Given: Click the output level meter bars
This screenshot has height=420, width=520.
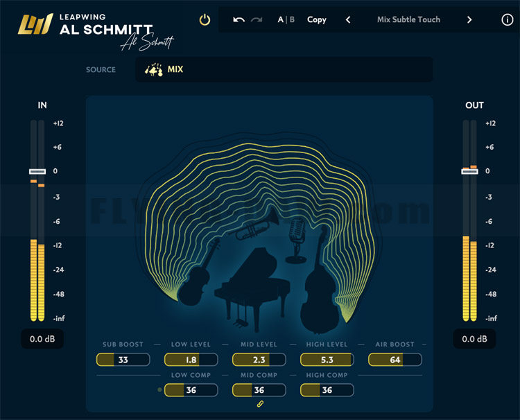Looking at the screenshot, I should [x=469, y=220].
